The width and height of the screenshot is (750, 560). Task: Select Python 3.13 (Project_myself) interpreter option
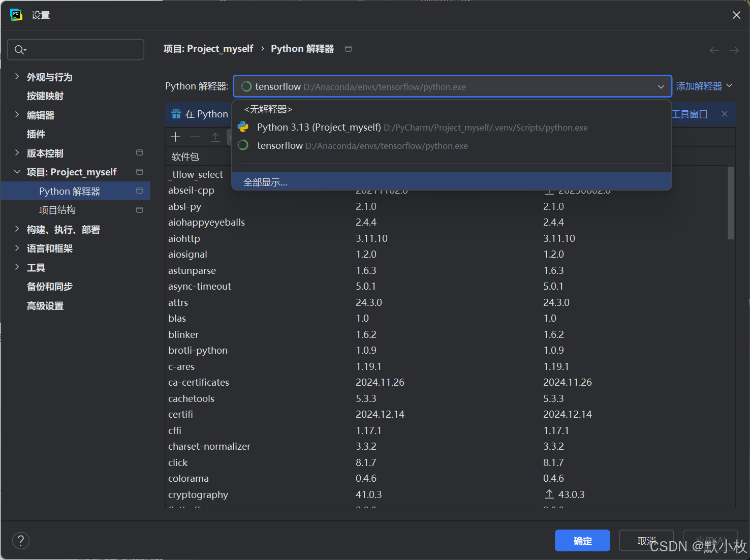click(452, 128)
